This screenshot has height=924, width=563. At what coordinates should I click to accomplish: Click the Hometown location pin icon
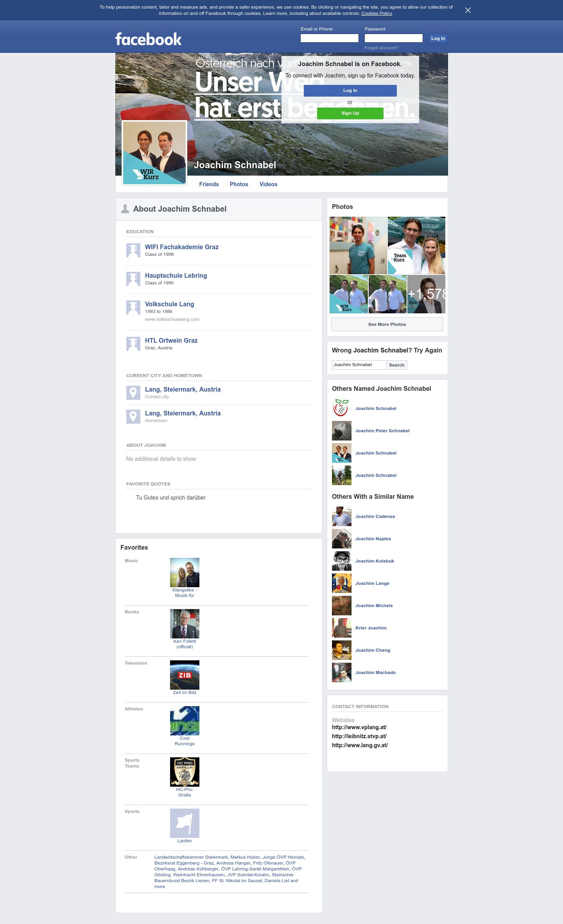(x=133, y=417)
